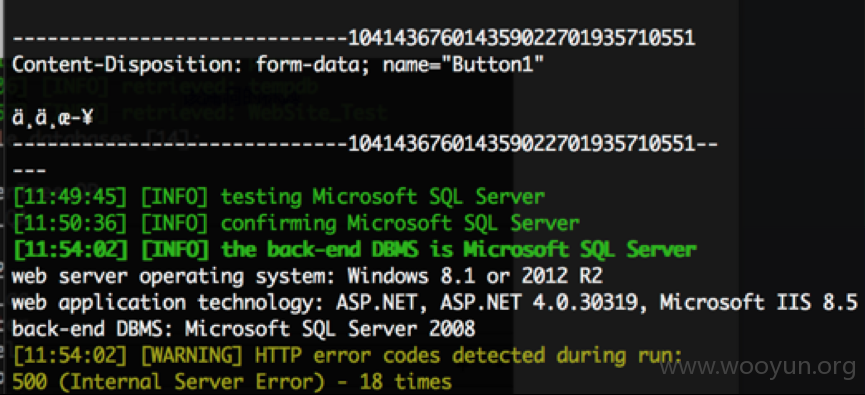Click the 500 Internal Server Error line
The width and height of the screenshot is (865, 395).
232,382
